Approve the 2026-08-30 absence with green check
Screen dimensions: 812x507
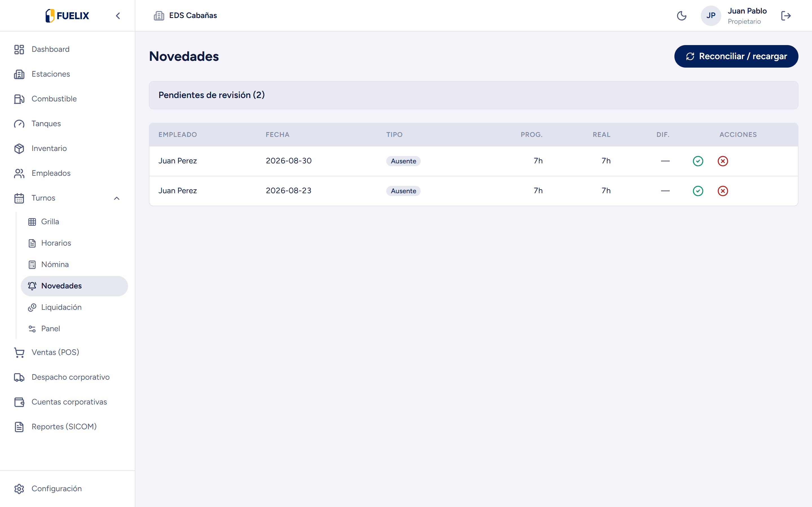tap(698, 161)
